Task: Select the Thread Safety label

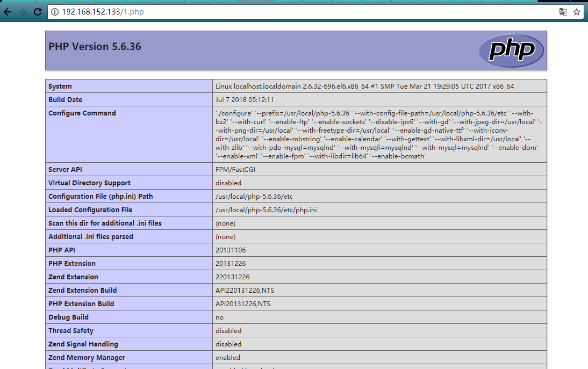Action: point(71,331)
